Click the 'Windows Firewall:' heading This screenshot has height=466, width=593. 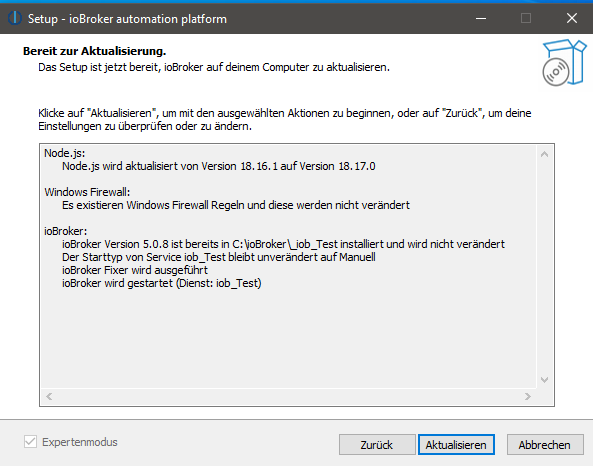pyautogui.click(x=87, y=192)
